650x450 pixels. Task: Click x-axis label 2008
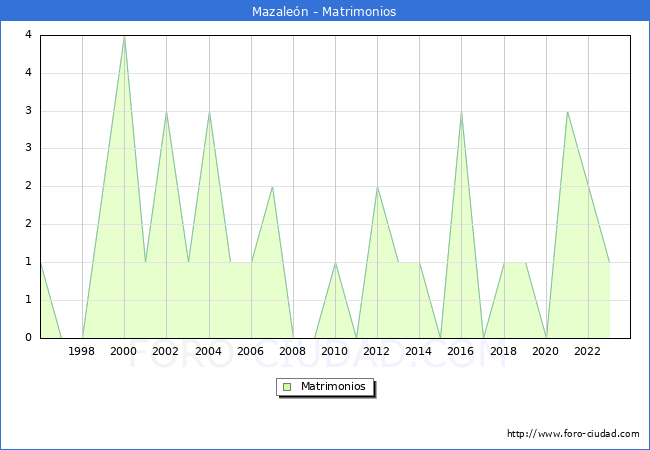(x=293, y=351)
